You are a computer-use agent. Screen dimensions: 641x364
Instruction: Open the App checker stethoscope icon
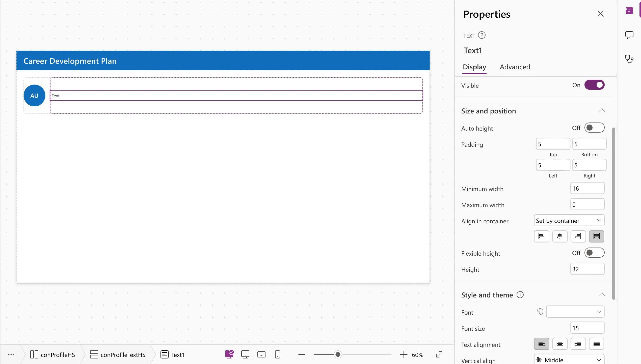click(629, 59)
